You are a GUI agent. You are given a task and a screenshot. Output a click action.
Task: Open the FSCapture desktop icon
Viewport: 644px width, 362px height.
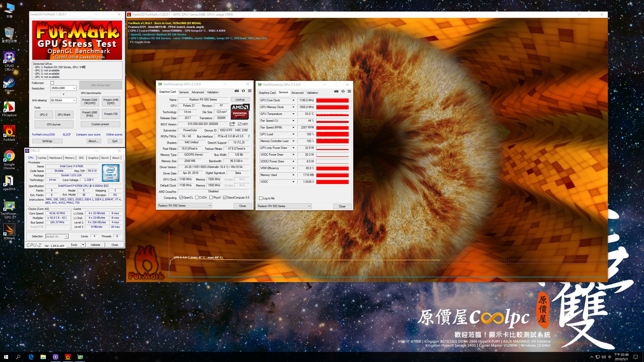point(9,109)
